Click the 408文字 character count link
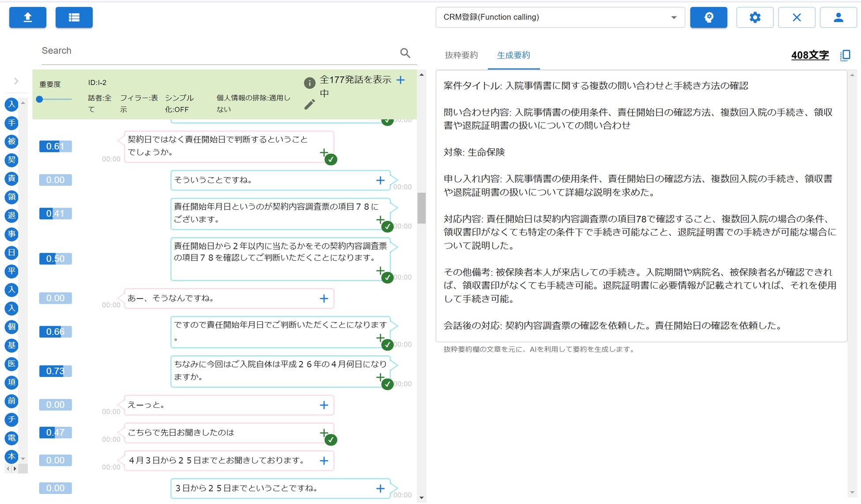This screenshot has width=861, height=504. pos(809,55)
